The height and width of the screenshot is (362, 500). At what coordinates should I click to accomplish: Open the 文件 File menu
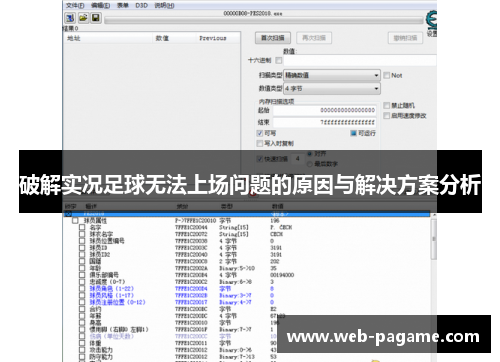pos(75,5)
